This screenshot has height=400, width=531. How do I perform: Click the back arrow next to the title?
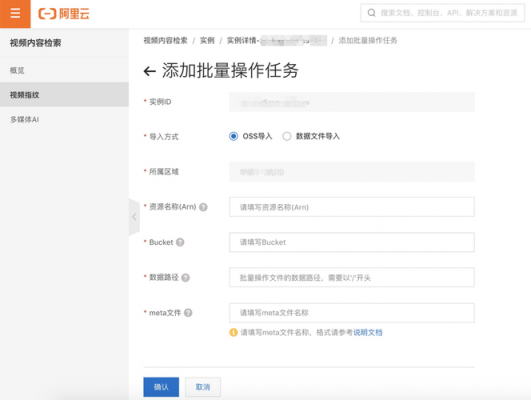150,71
